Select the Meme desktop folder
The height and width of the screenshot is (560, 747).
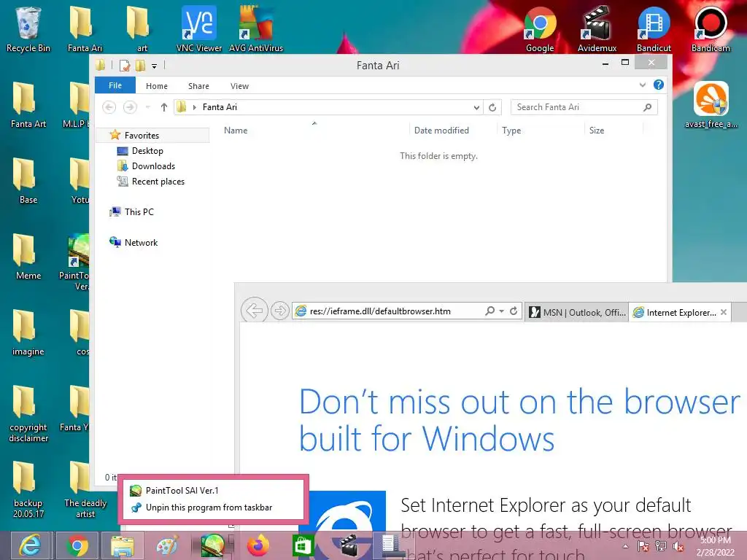point(28,257)
